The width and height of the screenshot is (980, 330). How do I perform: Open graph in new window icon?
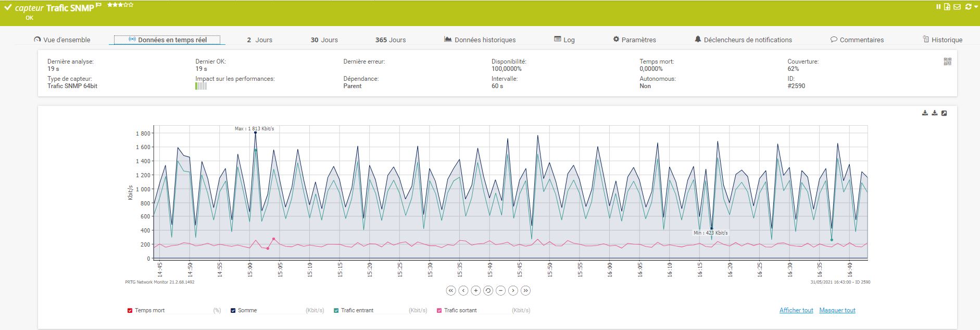coord(944,113)
